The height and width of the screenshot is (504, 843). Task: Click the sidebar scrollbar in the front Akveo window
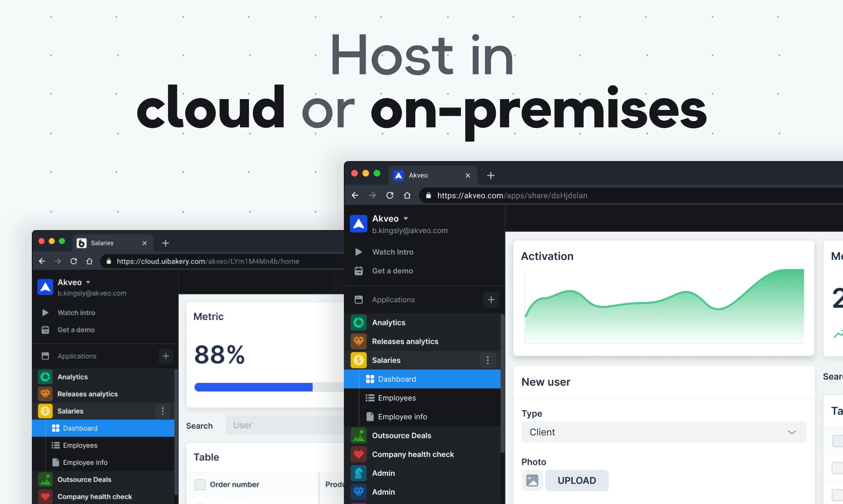[502, 383]
